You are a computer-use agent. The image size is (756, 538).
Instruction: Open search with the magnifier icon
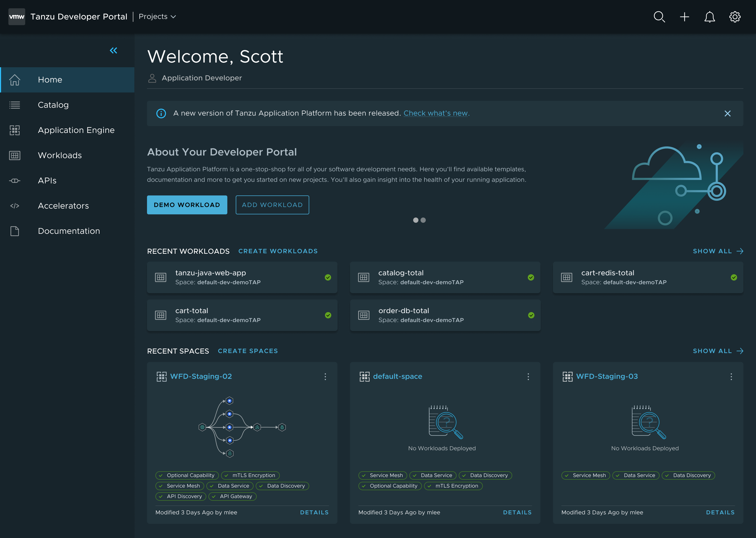659,17
